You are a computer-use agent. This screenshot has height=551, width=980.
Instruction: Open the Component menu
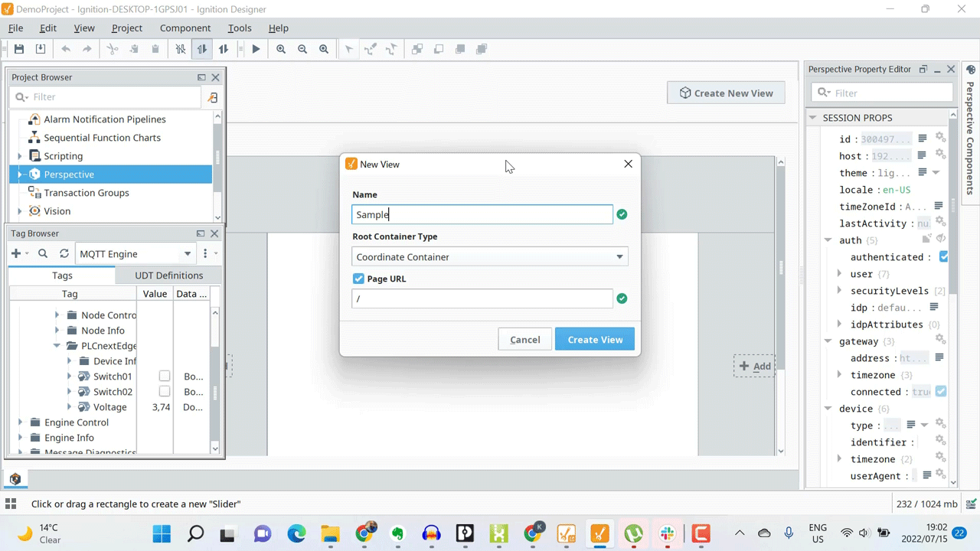click(185, 28)
